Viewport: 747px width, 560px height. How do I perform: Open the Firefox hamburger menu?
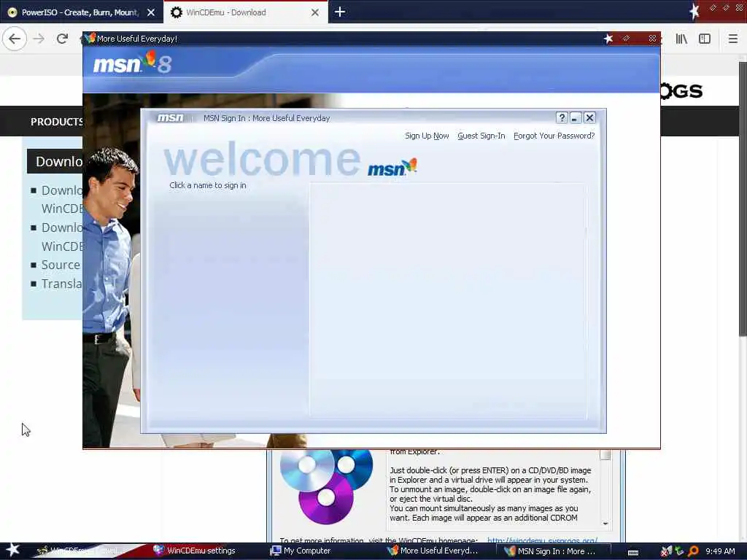point(732,39)
